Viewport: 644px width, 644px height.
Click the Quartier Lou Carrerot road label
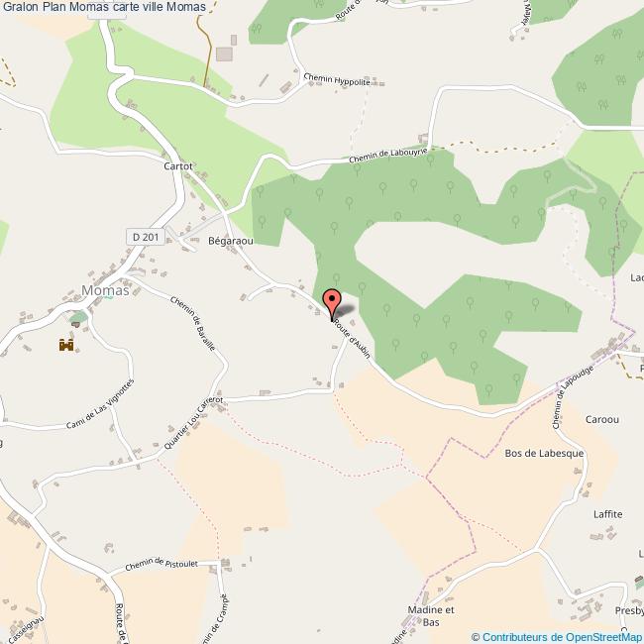tap(193, 423)
